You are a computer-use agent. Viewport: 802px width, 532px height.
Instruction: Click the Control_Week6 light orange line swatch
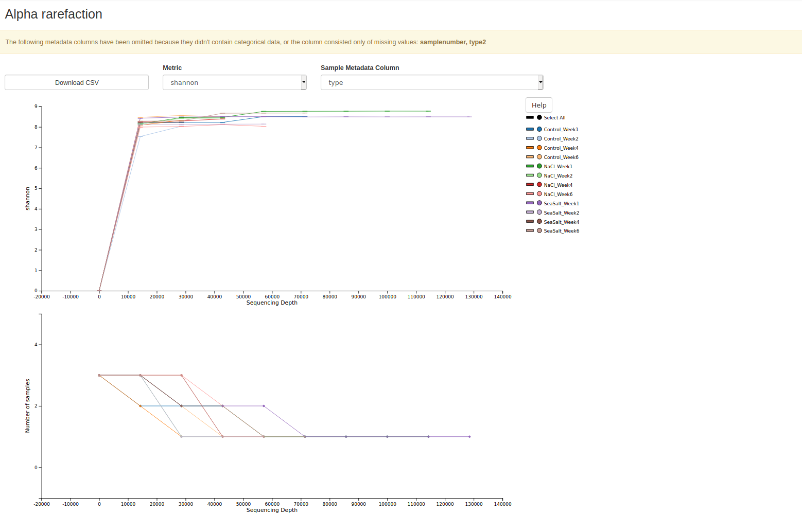point(530,157)
